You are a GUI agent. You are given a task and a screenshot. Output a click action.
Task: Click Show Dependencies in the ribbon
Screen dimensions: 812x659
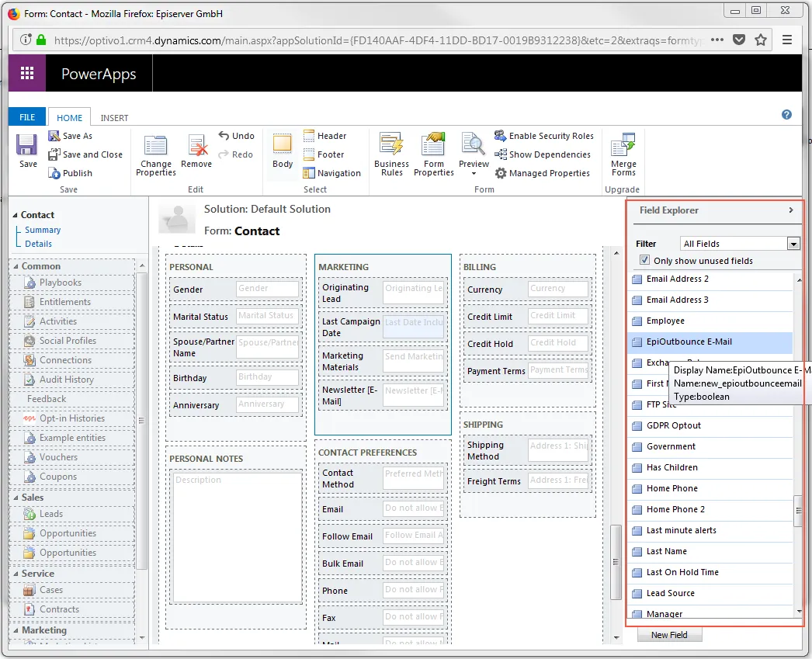[x=542, y=154]
